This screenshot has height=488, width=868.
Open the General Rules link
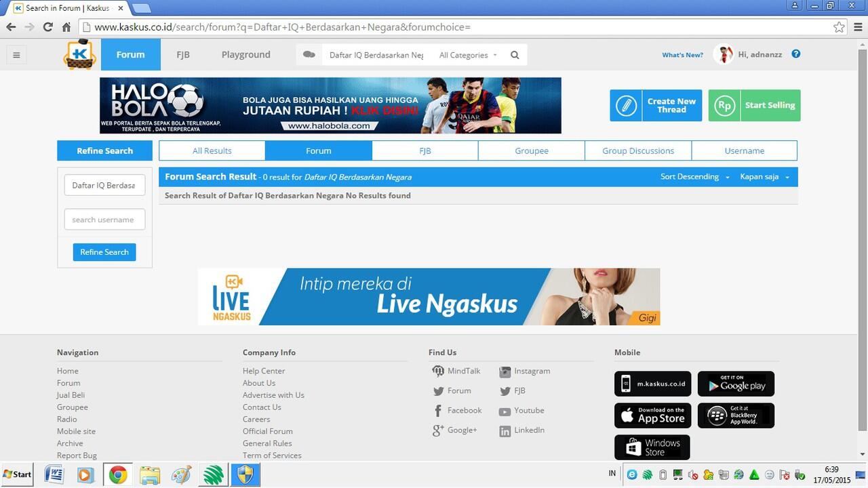click(x=267, y=443)
